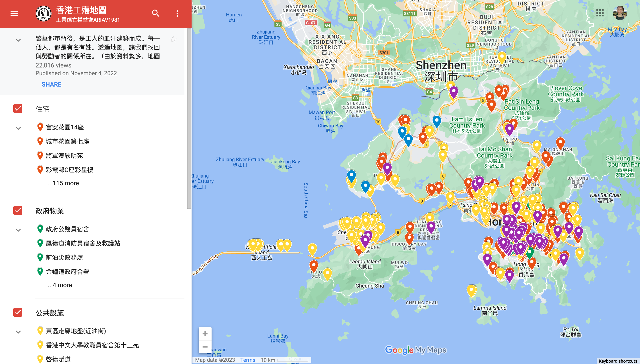The width and height of the screenshot is (640, 364).
Task: Open the Google apps grid
Action: (x=600, y=13)
